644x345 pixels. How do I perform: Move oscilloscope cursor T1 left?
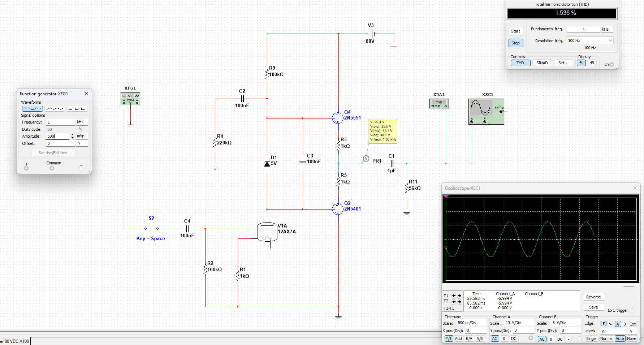pyautogui.click(x=454, y=296)
